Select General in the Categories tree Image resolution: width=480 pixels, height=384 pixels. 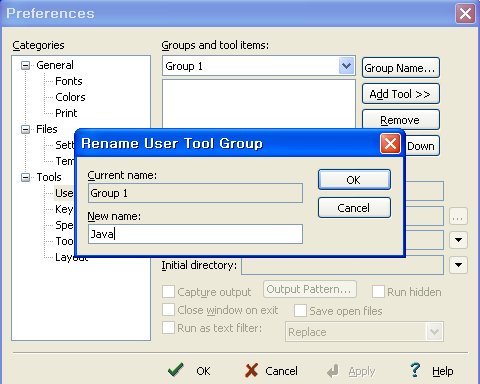[55, 65]
